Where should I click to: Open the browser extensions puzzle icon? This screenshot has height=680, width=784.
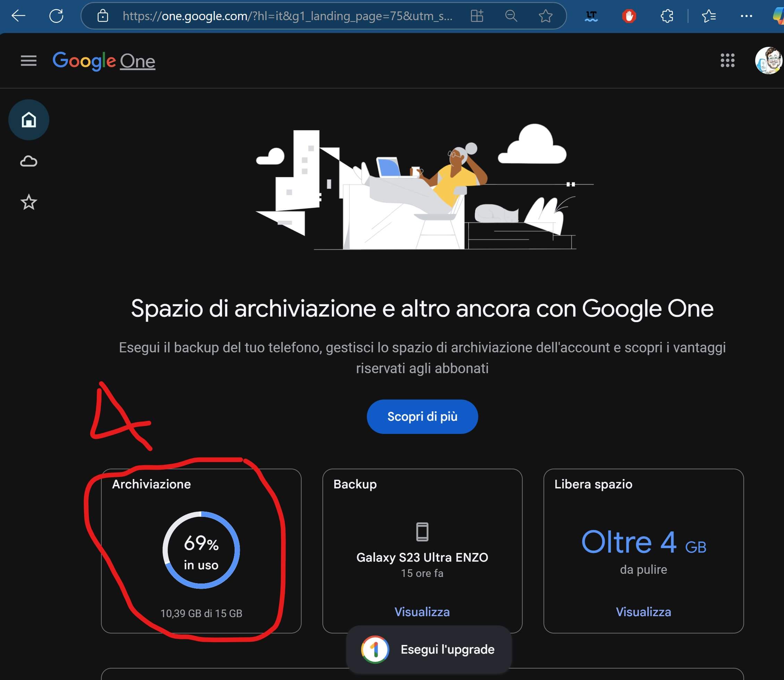point(666,16)
